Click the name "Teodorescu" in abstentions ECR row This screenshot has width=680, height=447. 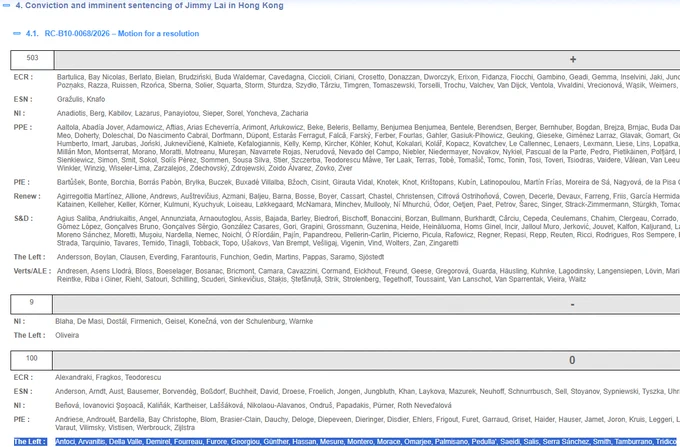click(143, 378)
